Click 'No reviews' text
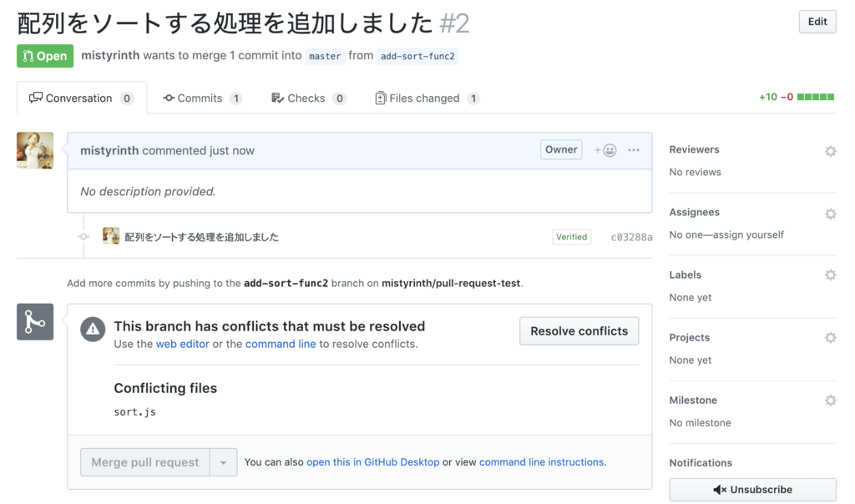 (x=696, y=172)
